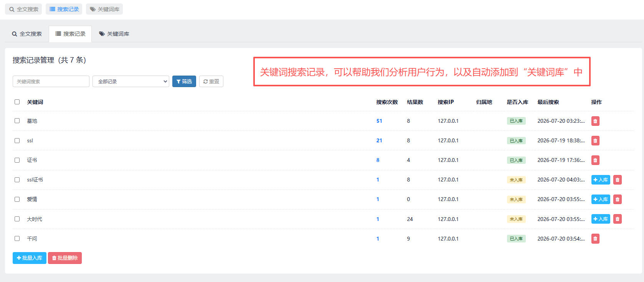The height and width of the screenshot is (282, 644).
Task: Click 入库 button for 大时代 row
Action: click(601, 219)
